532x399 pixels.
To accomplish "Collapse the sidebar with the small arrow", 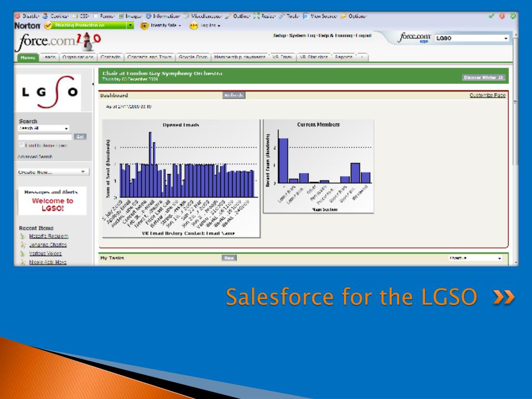I will pyautogui.click(x=92, y=84).
